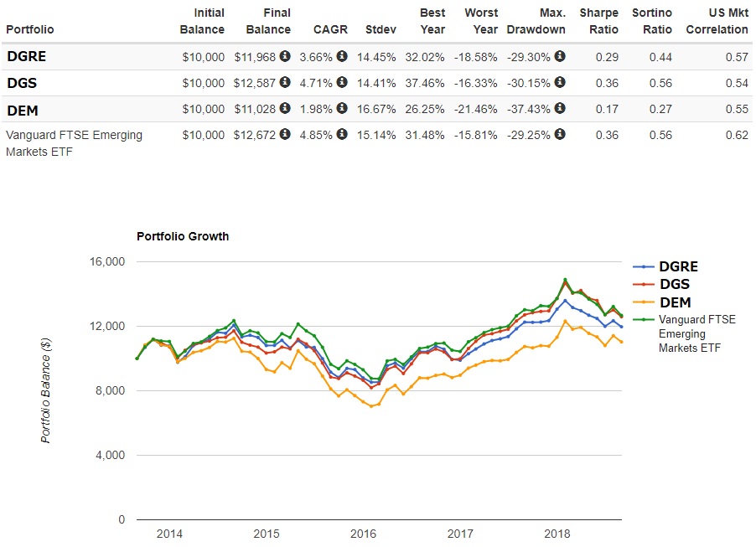Click the orange DEM legend line marker

pyautogui.click(x=644, y=302)
